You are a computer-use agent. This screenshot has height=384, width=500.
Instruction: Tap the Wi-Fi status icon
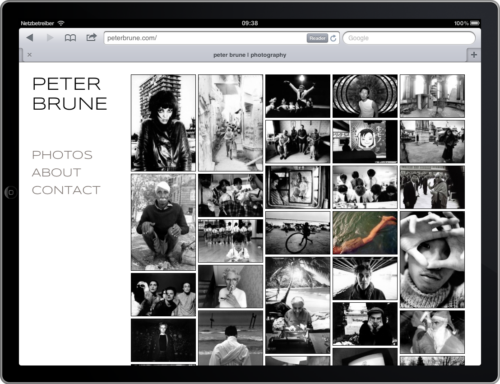(x=61, y=23)
